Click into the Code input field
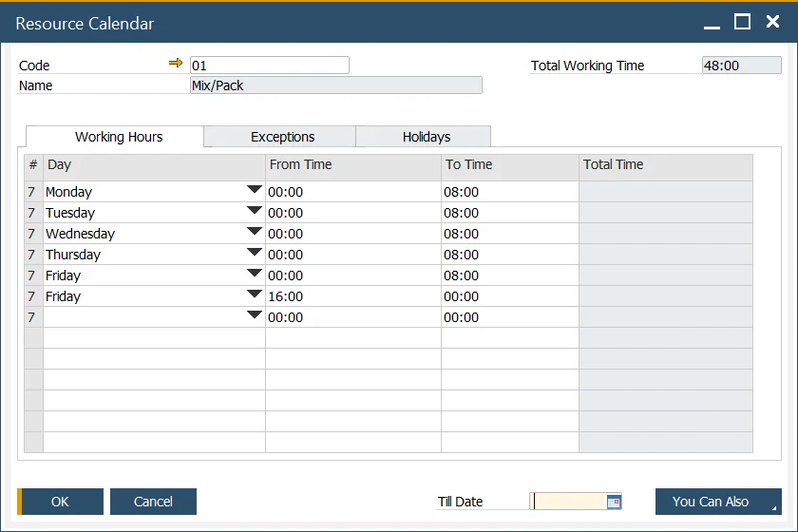This screenshot has height=532, width=798. pos(270,66)
